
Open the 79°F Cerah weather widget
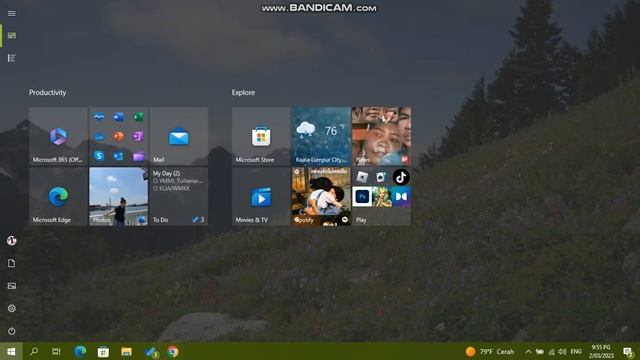(x=490, y=351)
